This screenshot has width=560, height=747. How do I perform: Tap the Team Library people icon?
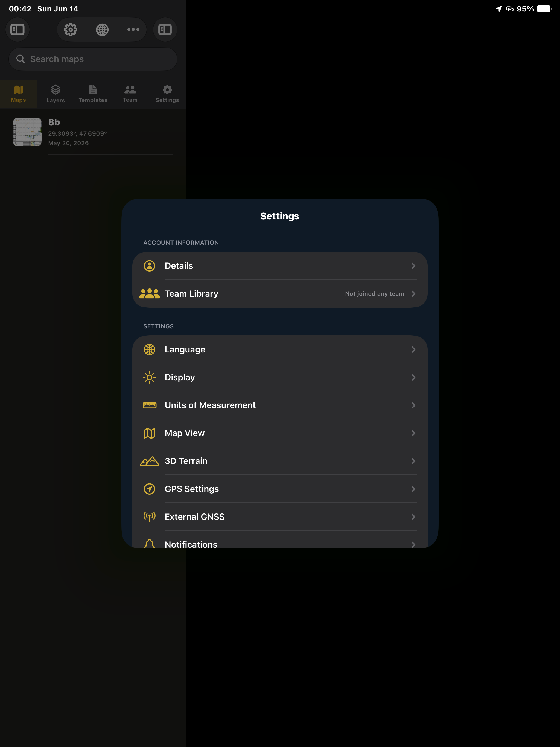[150, 294]
